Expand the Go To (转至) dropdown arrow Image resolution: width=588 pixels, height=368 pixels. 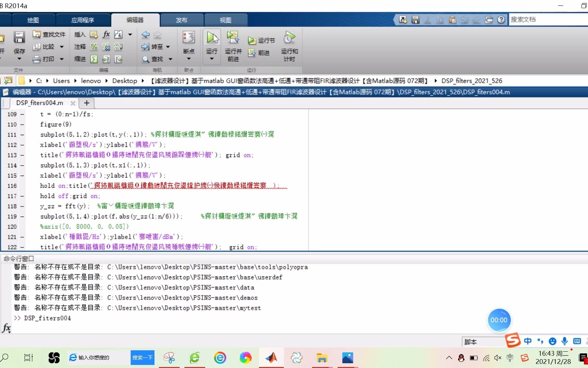168,47
